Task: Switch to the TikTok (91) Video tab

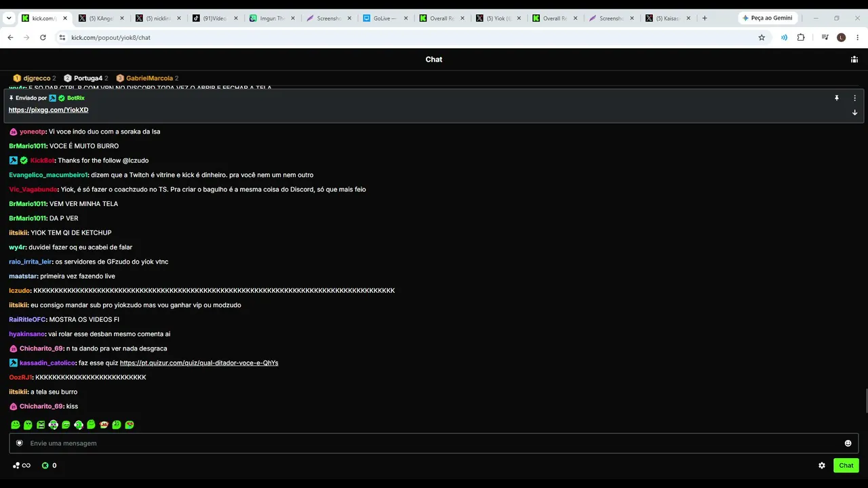Action: click(215, 18)
